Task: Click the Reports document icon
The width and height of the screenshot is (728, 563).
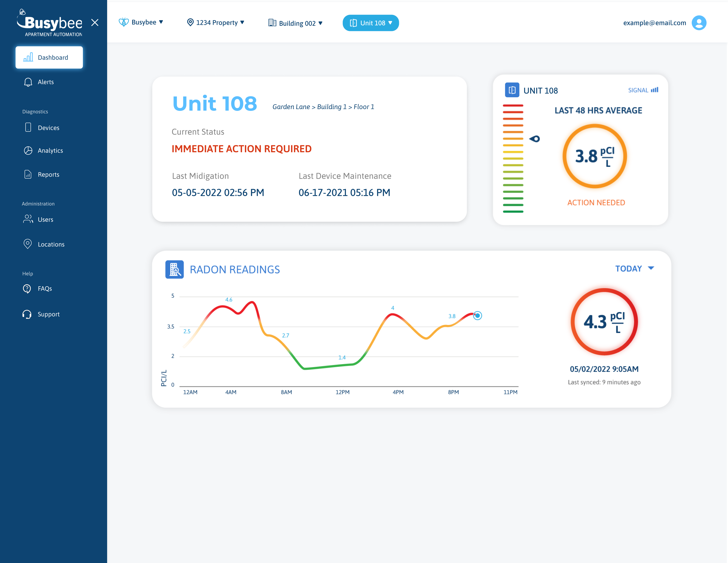Action: click(28, 174)
